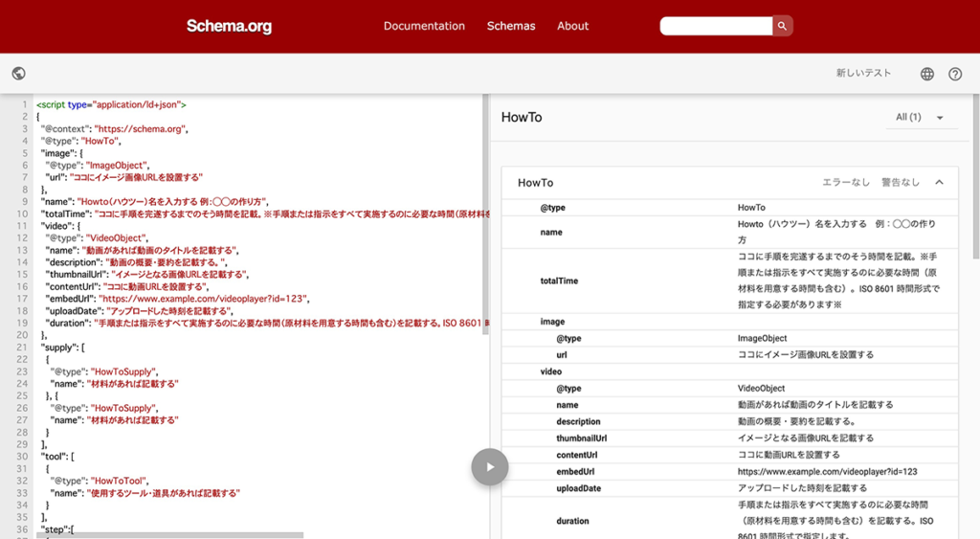Select the duration property label

click(x=572, y=521)
